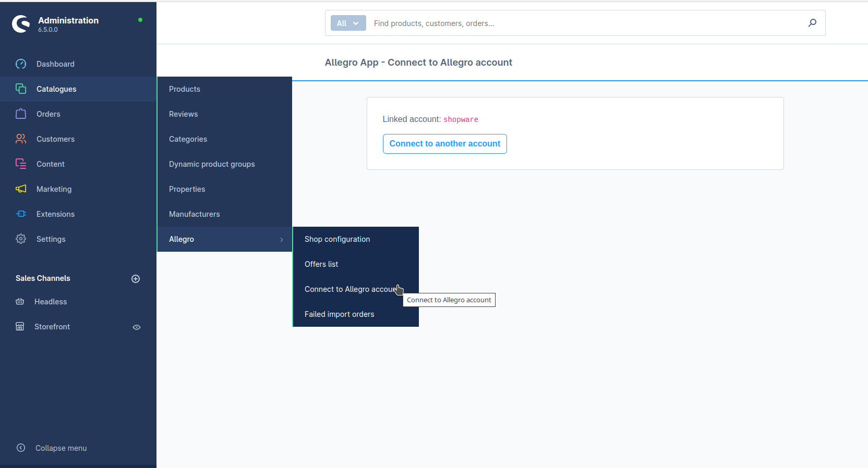Click the Collapse menu label
The width and height of the screenshot is (868, 468).
(x=61, y=448)
